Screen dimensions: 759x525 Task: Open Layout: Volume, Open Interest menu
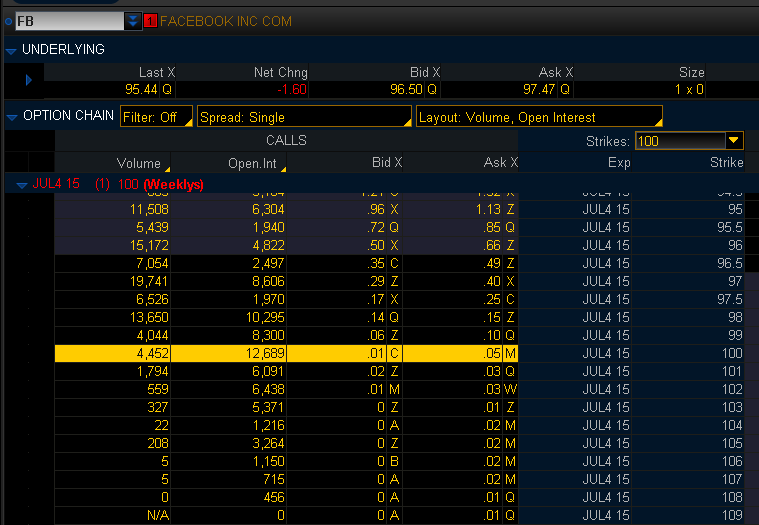coord(538,117)
